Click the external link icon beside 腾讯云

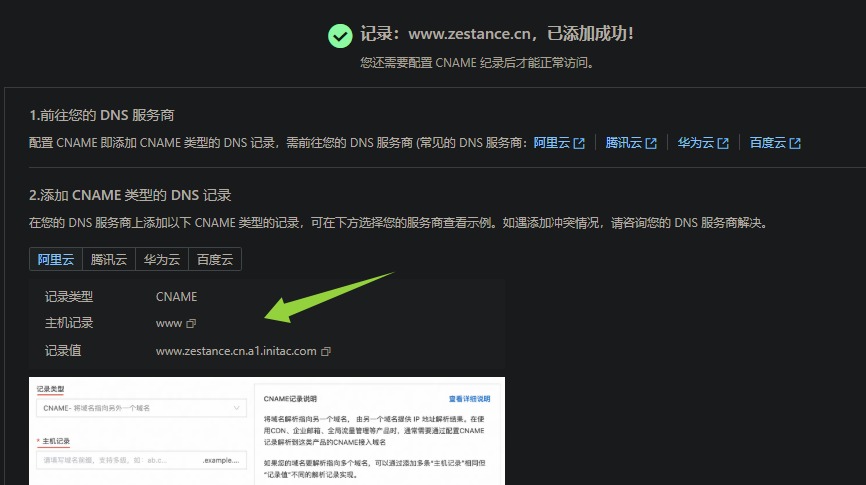651,143
